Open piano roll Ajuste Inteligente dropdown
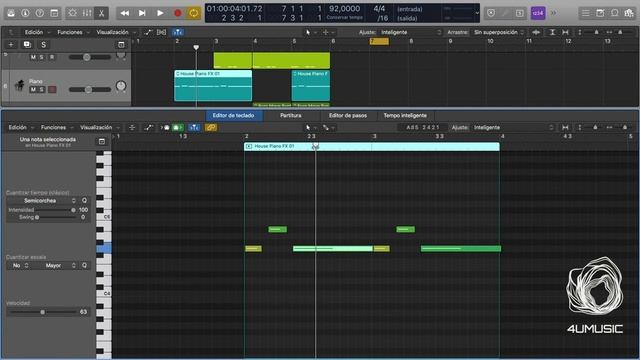 pyautogui.click(x=513, y=127)
